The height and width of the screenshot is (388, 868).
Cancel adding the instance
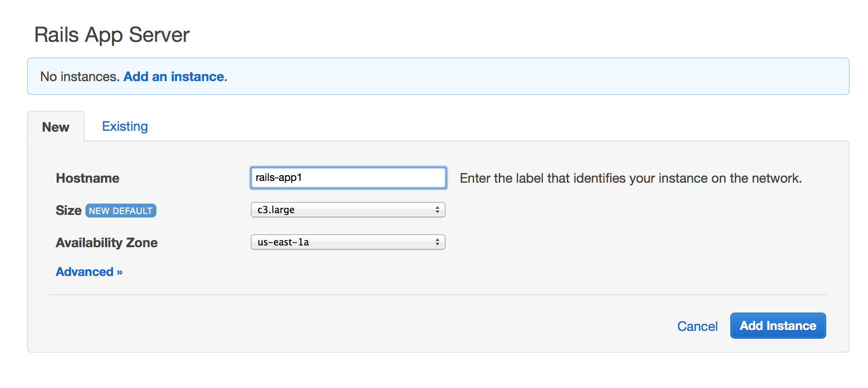click(x=697, y=326)
